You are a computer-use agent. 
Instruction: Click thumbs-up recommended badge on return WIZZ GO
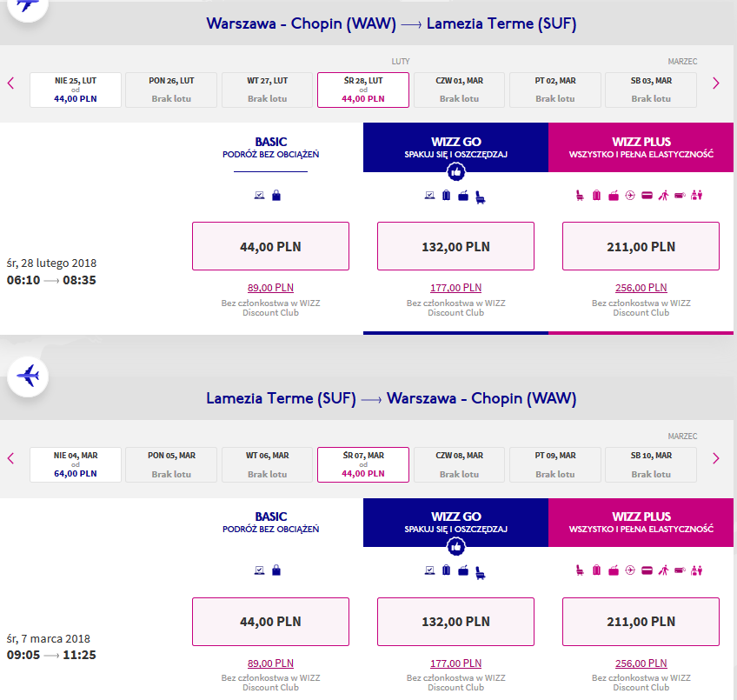[x=456, y=547]
